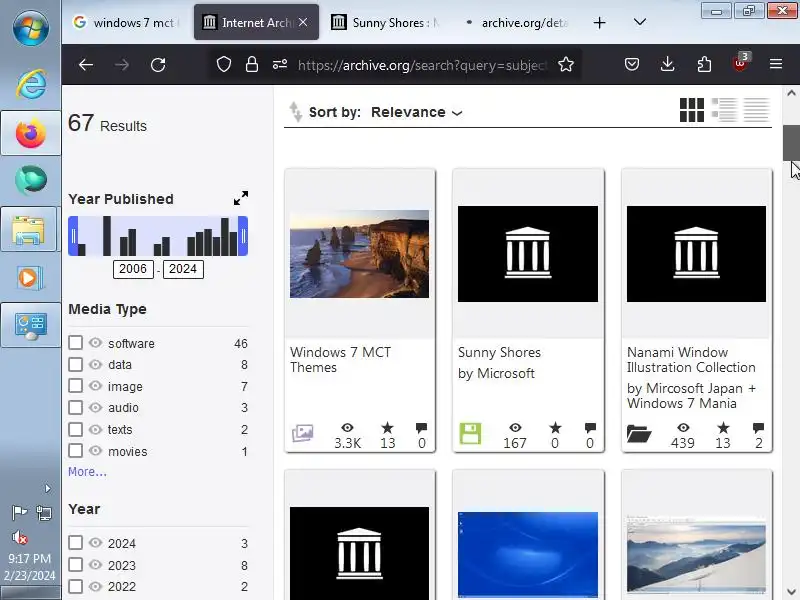Check the 2024 year filter box

point(76,542)
